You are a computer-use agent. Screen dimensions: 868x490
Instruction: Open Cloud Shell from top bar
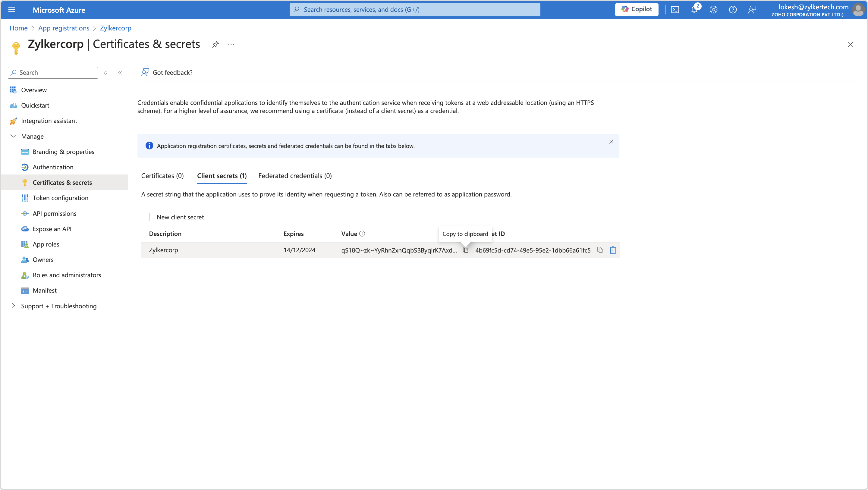click(675, 10)
